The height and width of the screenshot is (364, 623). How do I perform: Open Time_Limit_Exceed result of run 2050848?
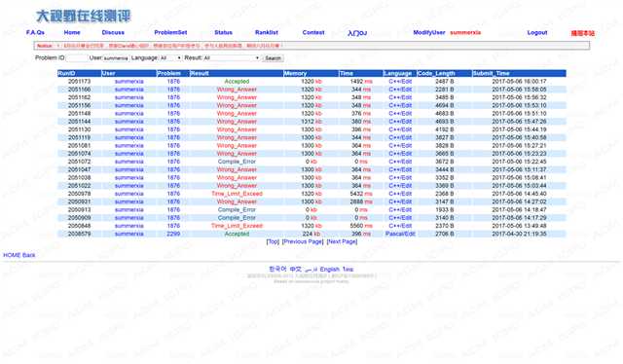point(237,226)
